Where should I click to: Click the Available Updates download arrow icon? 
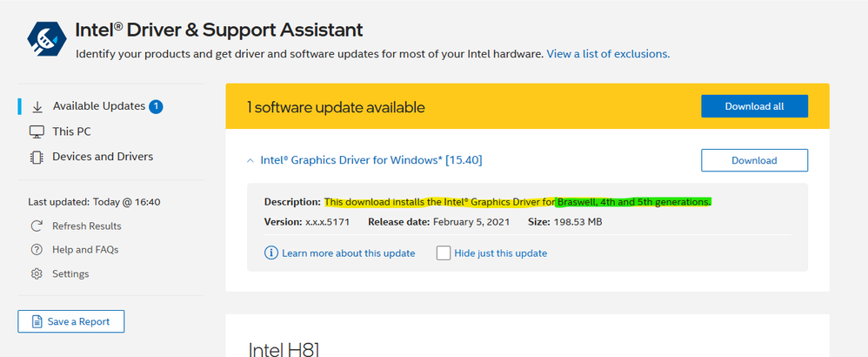(37, 107)
